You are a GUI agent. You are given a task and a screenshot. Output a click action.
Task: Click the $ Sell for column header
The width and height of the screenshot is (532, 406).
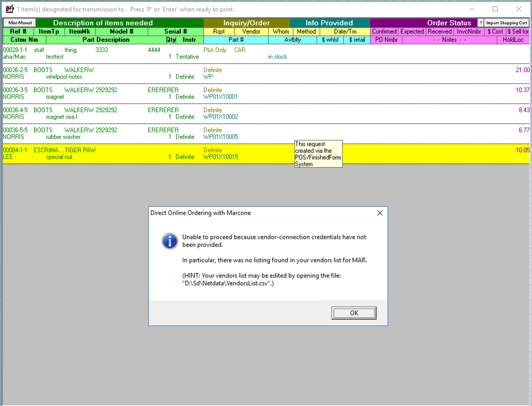coord(518,31)
